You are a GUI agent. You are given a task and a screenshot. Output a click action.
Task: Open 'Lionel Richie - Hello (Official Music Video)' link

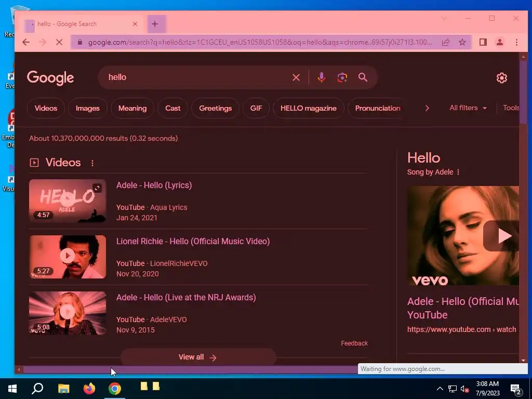tap(193, 241)
